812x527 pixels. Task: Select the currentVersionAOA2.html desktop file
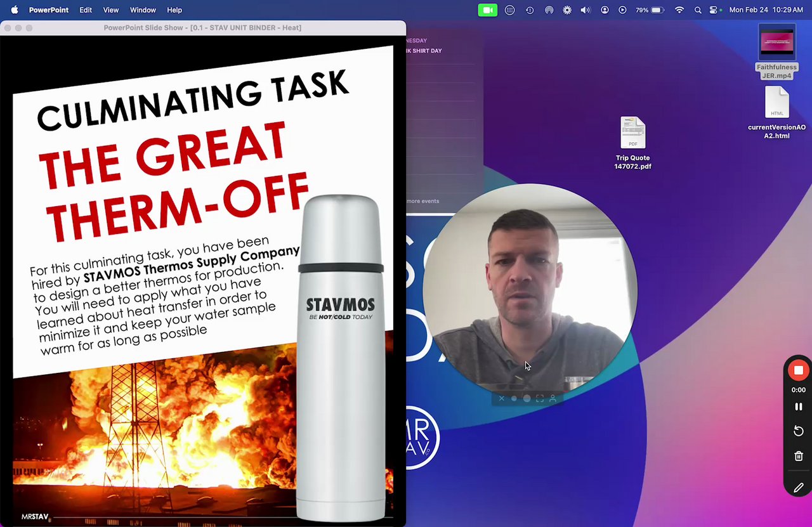pos(776,112)
